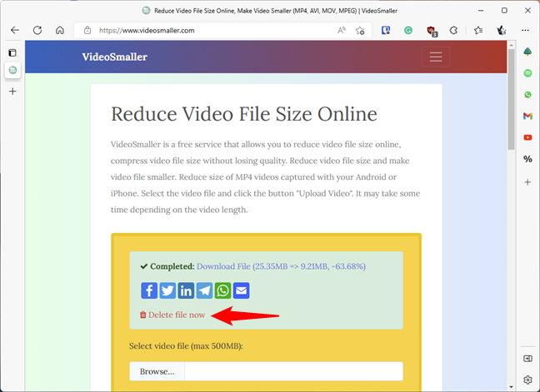Open the vertical tabs actions icon
Viewport: 540px width, 392px height.
12,52
